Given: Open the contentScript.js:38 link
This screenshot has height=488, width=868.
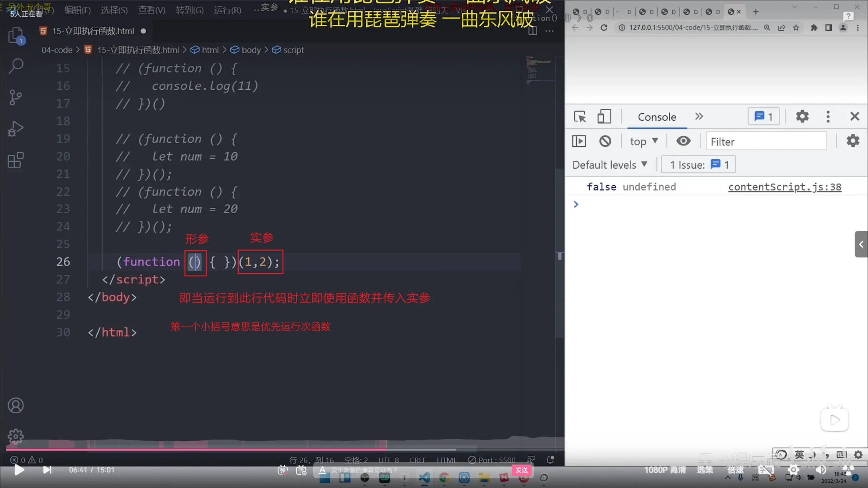Looking at the screenshot, I should (784, 187).
